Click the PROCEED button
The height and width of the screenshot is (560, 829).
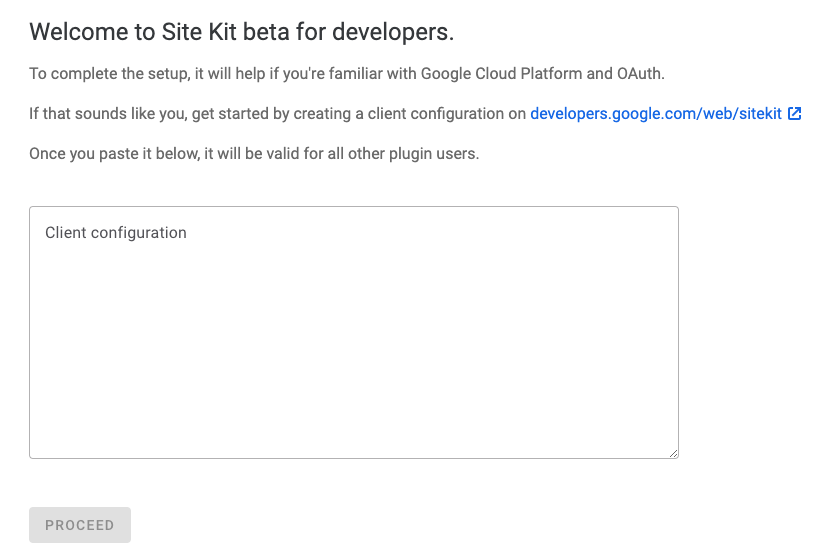coord(80,525)
